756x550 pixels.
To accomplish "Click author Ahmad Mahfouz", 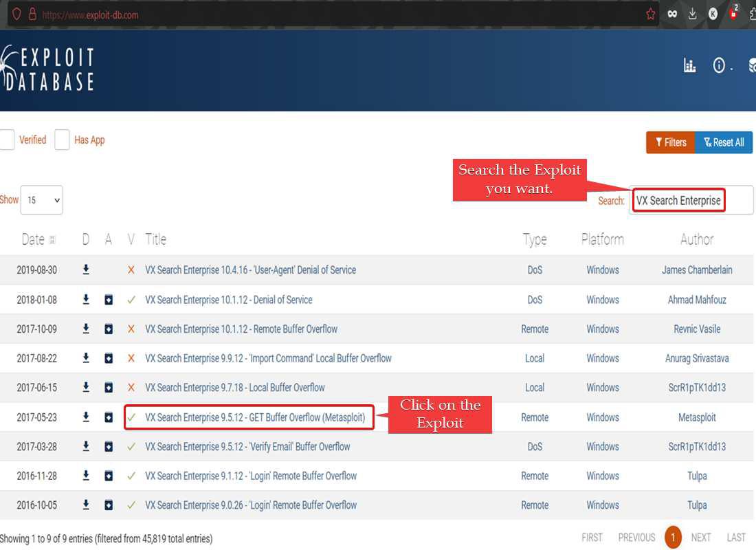I will pyautogui.click(x=697, y=300).
